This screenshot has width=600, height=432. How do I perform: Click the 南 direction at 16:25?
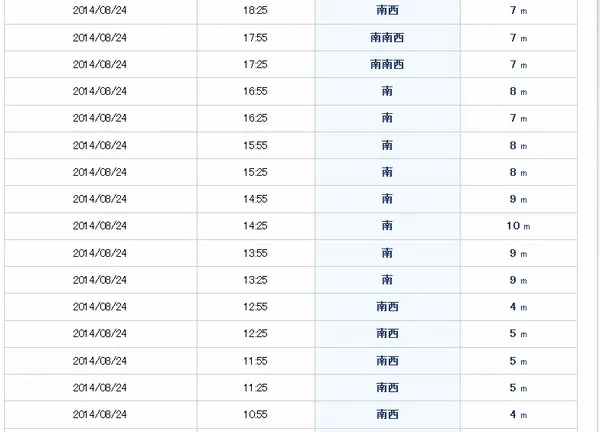[x=387, y=118]
